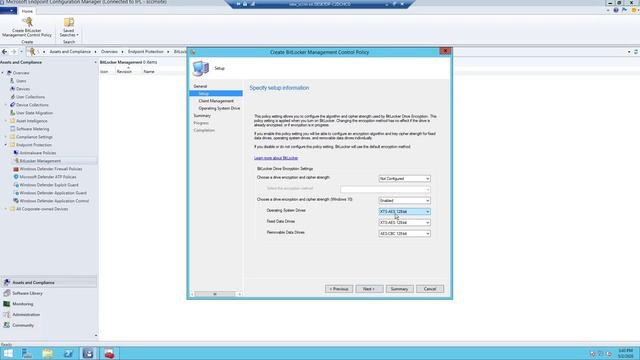This screenshot has width=640, height=360.
Task: Expand the Compliance Settings tree node
Action: (6, 137)
